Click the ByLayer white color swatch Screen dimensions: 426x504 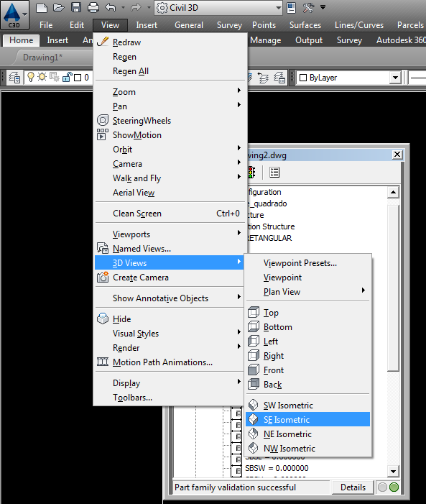tap(303, 78)
